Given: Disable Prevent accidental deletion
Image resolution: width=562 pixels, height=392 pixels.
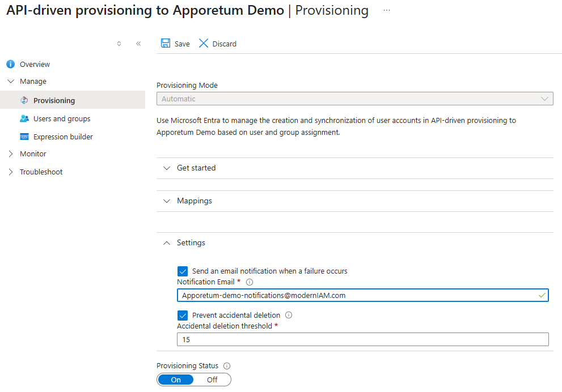Looking at the screenshot, I should click(183, 315).
